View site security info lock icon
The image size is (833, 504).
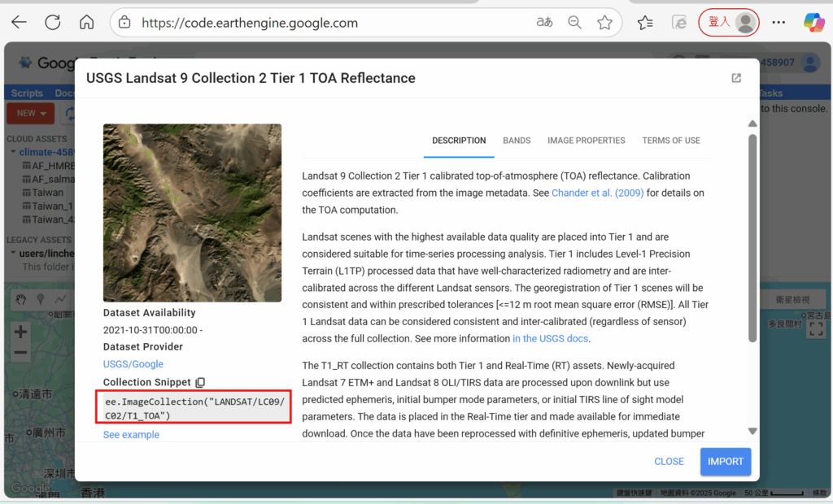124,22
